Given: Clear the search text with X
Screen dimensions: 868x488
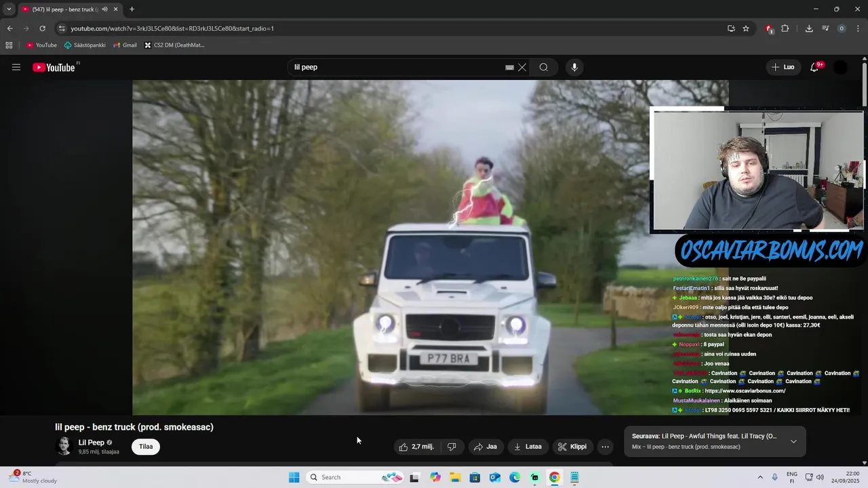Looking at the screenshot, I should 522,67.
